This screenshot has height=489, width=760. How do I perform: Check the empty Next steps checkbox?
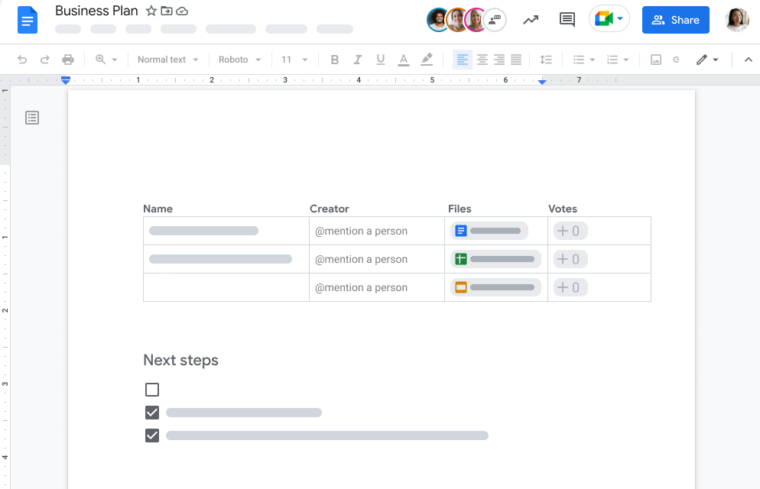(x=152, y=390)
